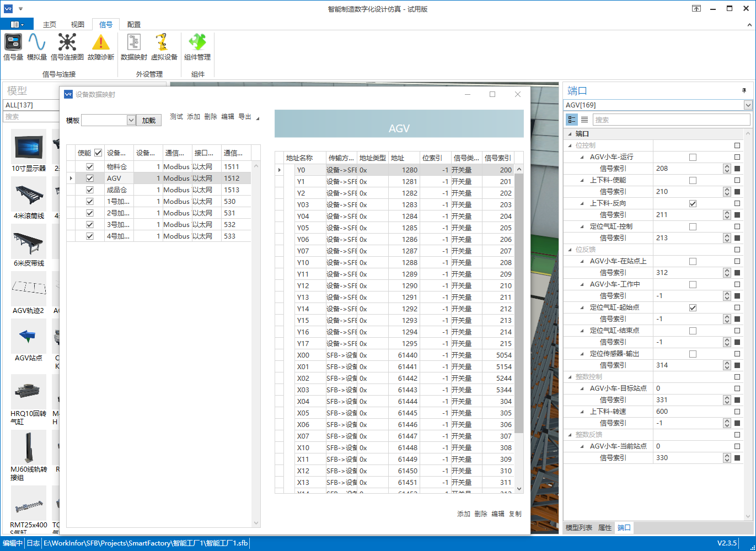
Task: Toggle the 上下料-反向 checkbox
Action: click(693, 203)
